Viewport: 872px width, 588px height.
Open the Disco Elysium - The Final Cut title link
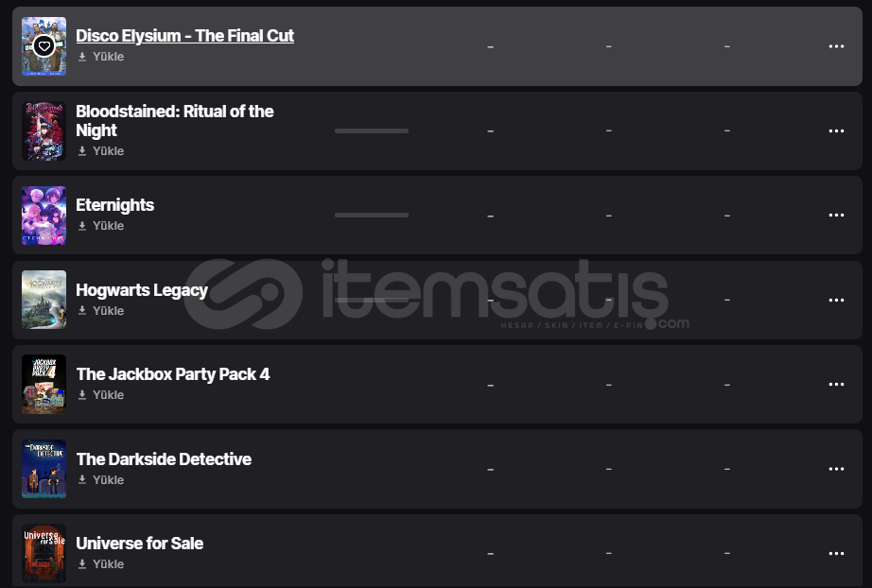click(x=184, y=36)
